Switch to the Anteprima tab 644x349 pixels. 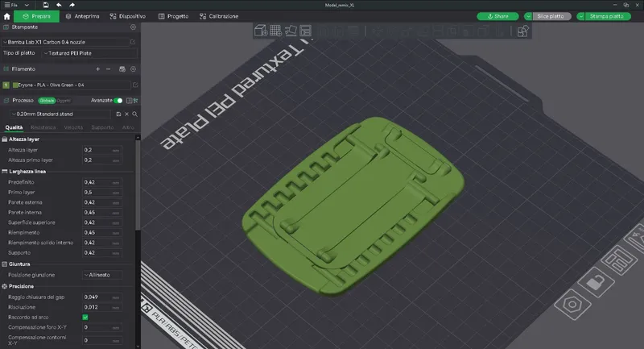click(82, 16)
